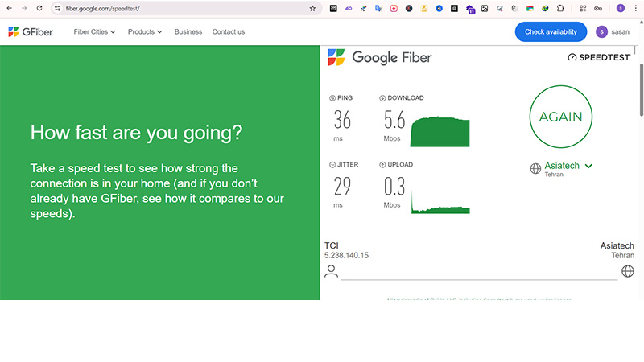644x362 pixels.
Task: Open the red record extension icon
Action: click(394, 8)
